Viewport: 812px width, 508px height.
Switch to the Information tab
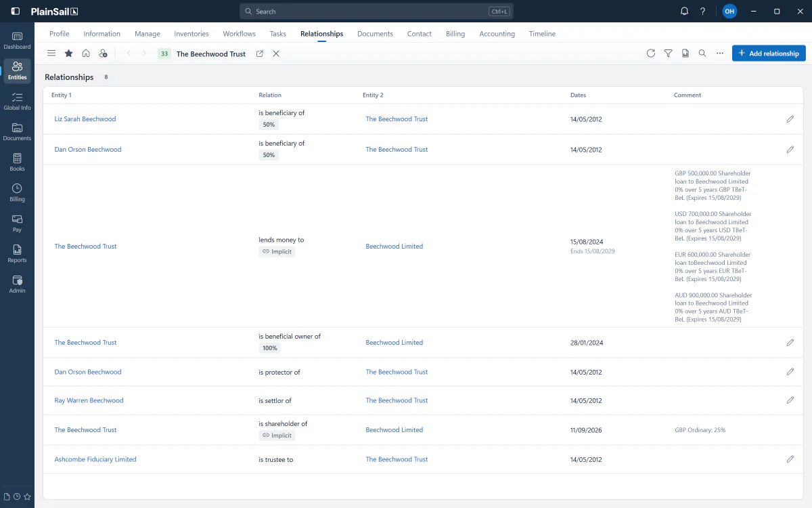tap(102, 34)
